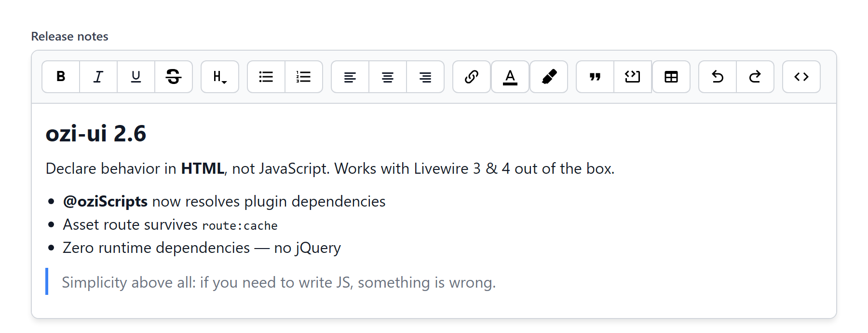
Task: Open the text color picker
Action: [x=510, y=77]
